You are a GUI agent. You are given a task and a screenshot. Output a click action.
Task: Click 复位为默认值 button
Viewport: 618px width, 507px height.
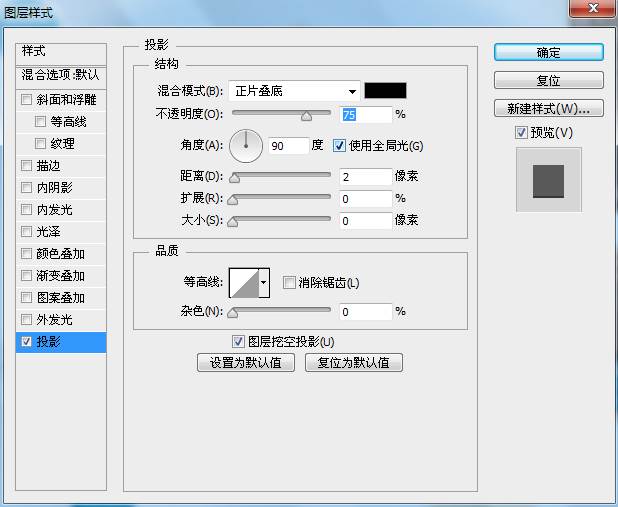pos(354,362)
